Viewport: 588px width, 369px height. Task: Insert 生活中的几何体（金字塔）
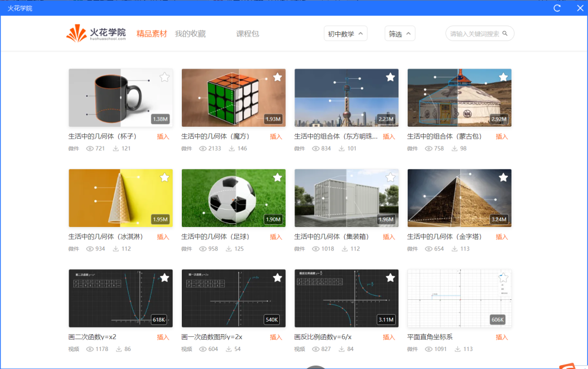(502, 237)
